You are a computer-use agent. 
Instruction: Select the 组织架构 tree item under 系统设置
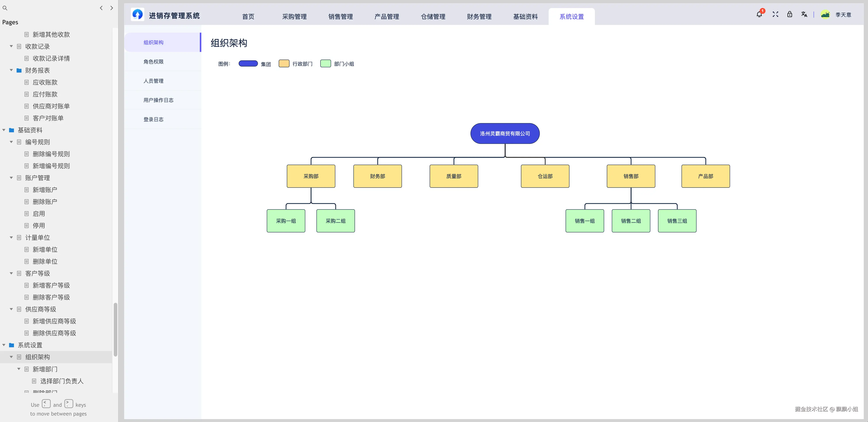tap(38, 357)
